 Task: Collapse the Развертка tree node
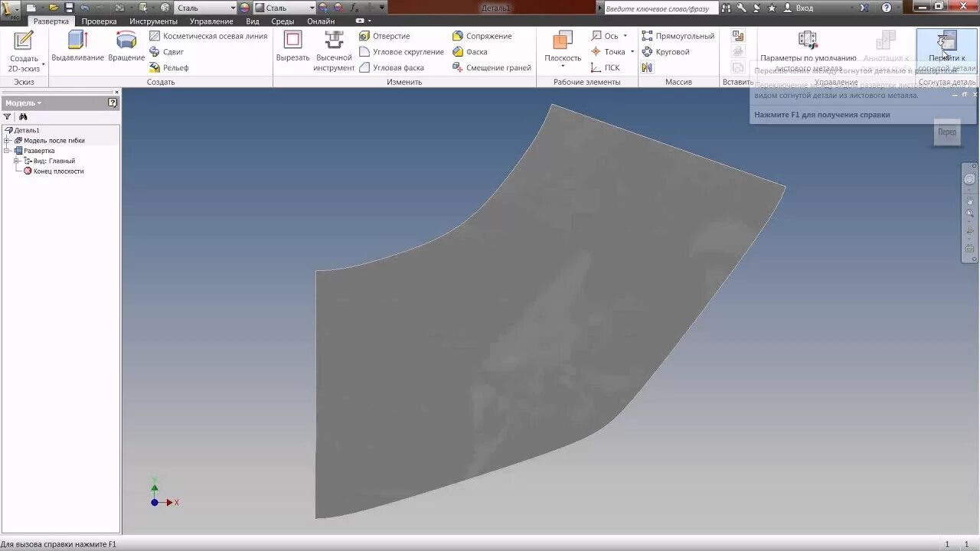8,151
